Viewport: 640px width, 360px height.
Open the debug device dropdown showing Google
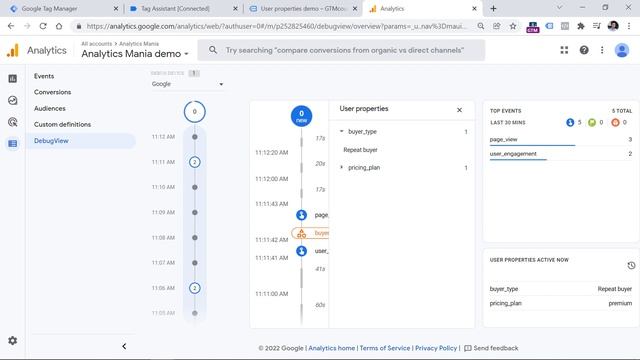187,84
